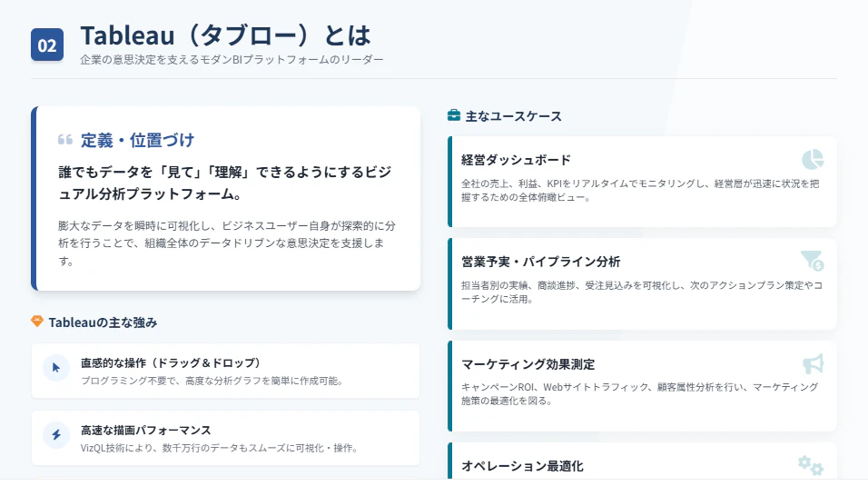The width and height of the screenshot is (868, 486).
Task: Click description 担当者別の実績、商談進捗
Action: point(642,292)
